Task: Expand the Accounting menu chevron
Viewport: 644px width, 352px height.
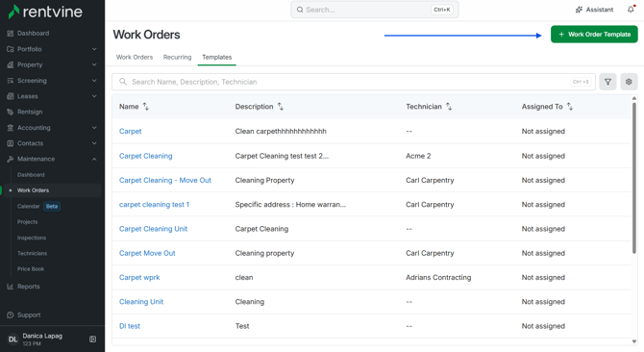Action: [94, 128]
